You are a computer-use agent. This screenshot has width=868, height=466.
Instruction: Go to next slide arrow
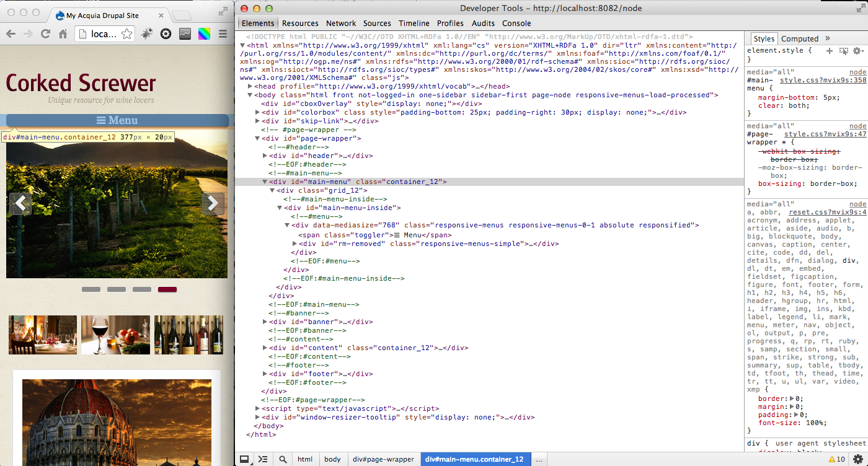pyautogui.click(x=213, y=203)
